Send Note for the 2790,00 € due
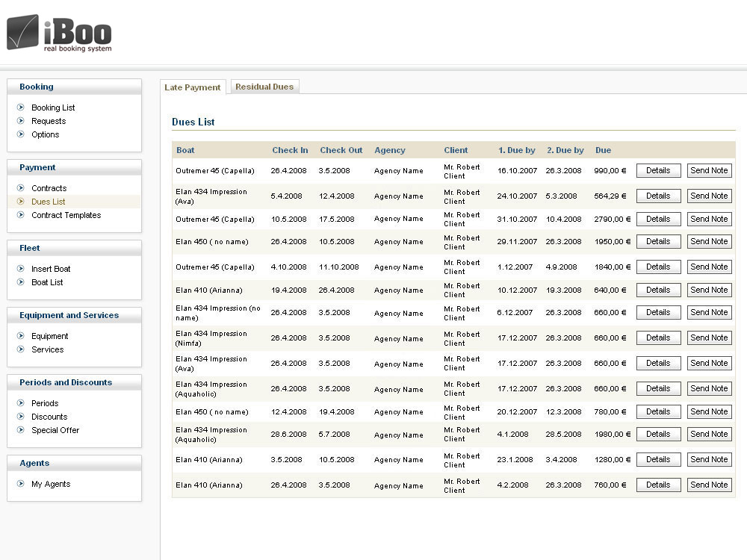This screenshot has width=747, height=560. pyautogui.click(x=709, y=219)
